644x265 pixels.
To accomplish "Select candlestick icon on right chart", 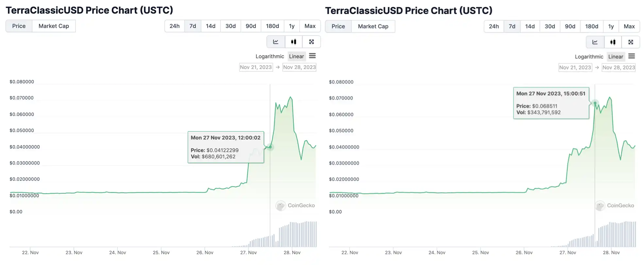I will pos(613,42).
